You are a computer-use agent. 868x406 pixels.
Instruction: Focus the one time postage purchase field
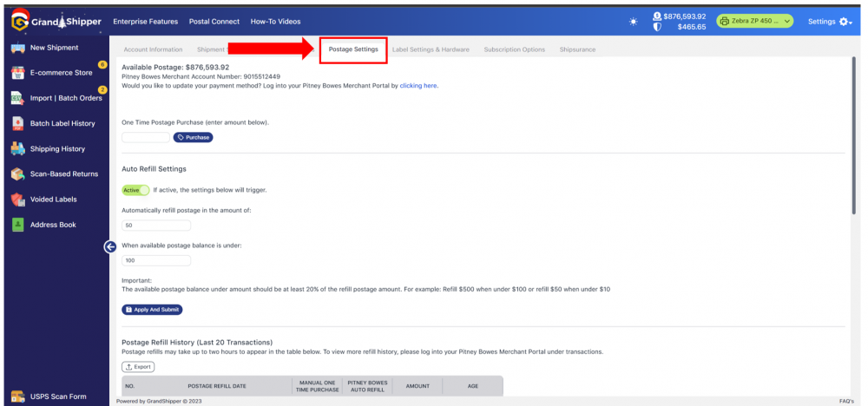[x=146, y=137]
